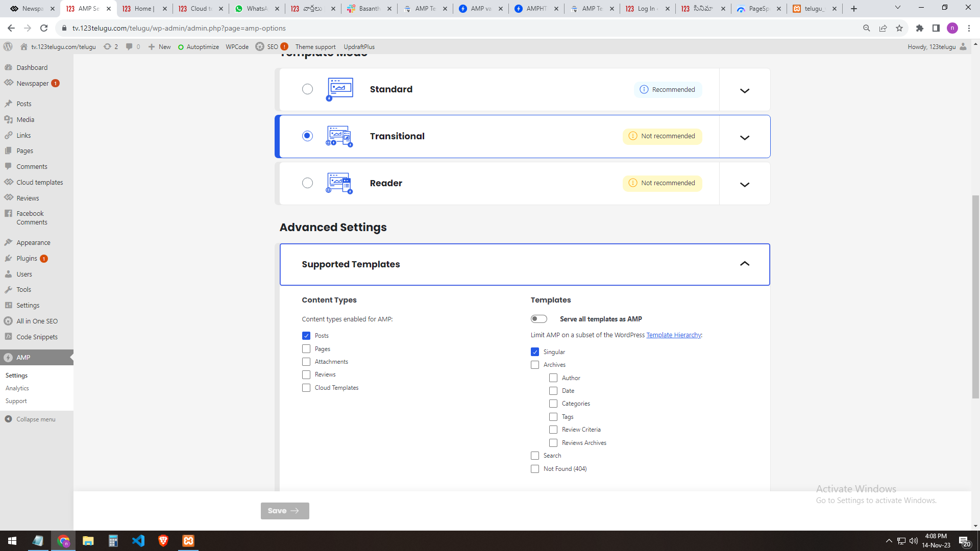Open a new browser tab
980x551 pixels.
[854, 9]
